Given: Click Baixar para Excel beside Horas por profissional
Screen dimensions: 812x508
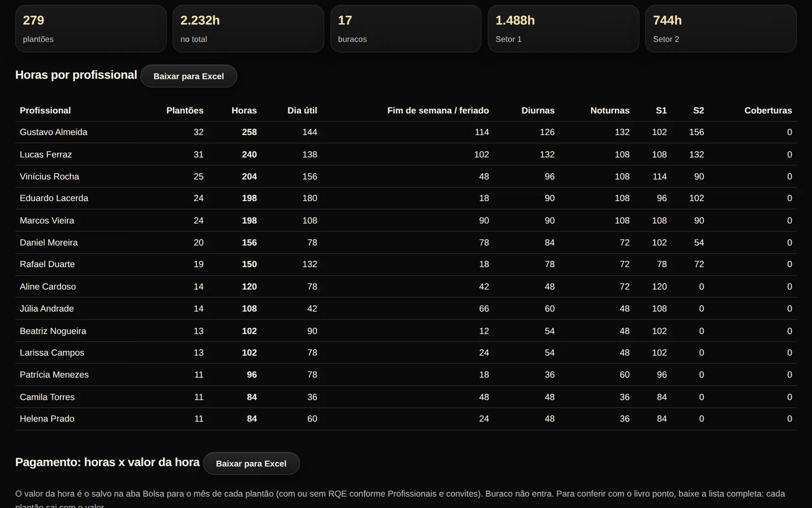Looking at the screenshot, I should (x=188, y=76).
